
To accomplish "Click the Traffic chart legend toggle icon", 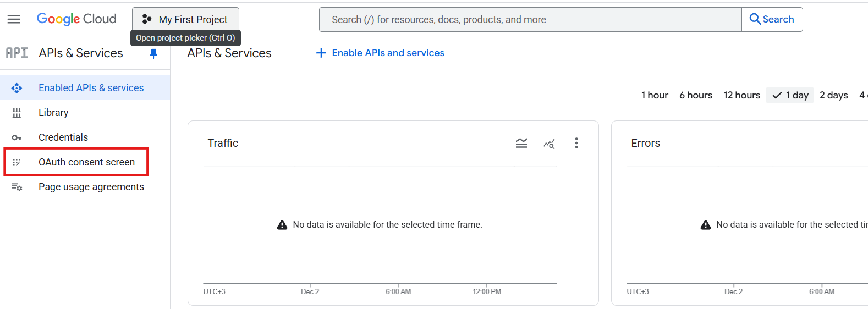I will (521, 144).
